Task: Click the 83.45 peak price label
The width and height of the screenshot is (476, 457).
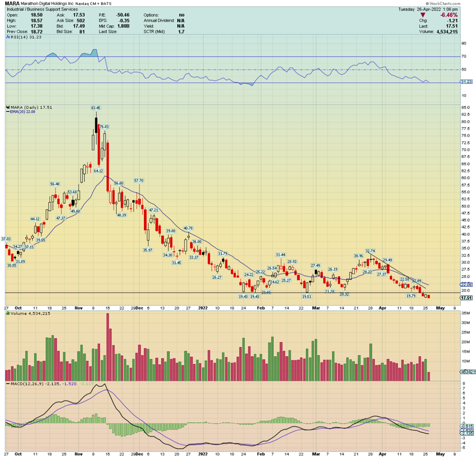Action: (96, 108)
